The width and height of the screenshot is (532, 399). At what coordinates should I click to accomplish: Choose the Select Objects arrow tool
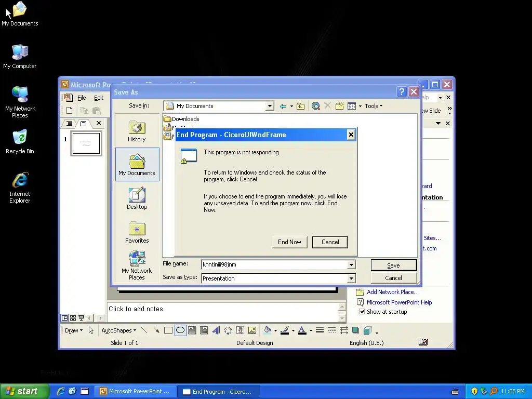click(x=91, y=330)
